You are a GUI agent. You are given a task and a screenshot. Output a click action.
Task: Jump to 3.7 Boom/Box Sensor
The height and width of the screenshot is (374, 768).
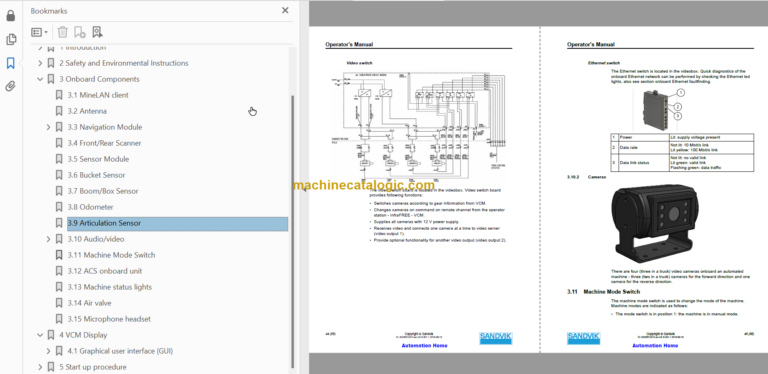103,191
